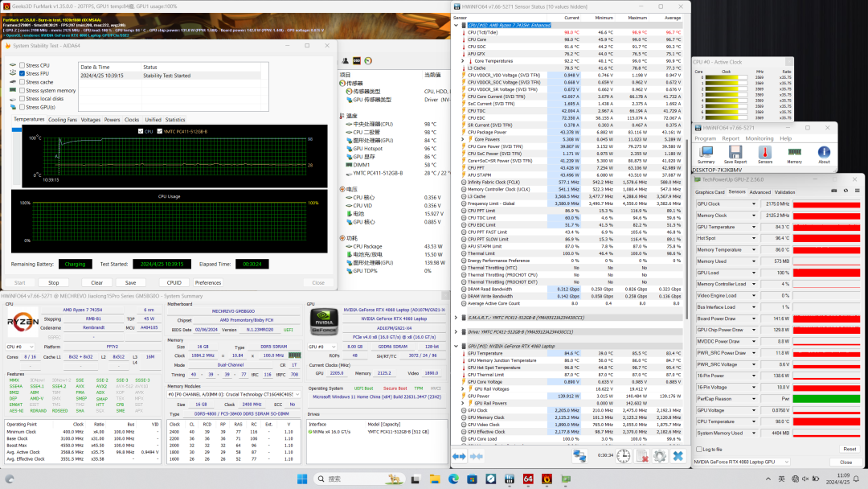Open sensor settings gear icon
This screenshot has width=868, height=489.
[660, 456]
